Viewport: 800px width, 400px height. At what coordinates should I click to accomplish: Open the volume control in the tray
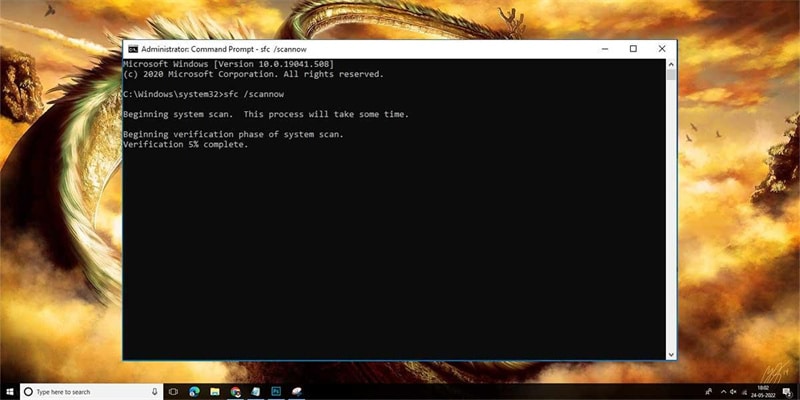coord(733,392)
